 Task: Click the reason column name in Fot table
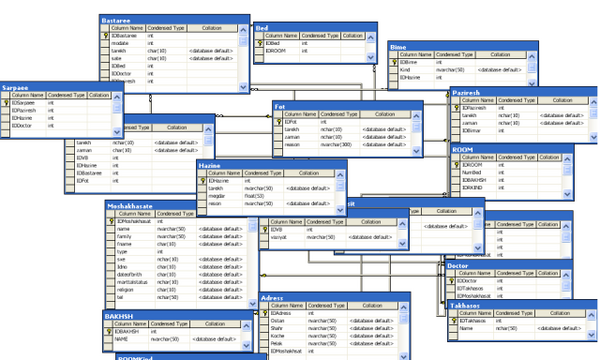tap(292, 145)
